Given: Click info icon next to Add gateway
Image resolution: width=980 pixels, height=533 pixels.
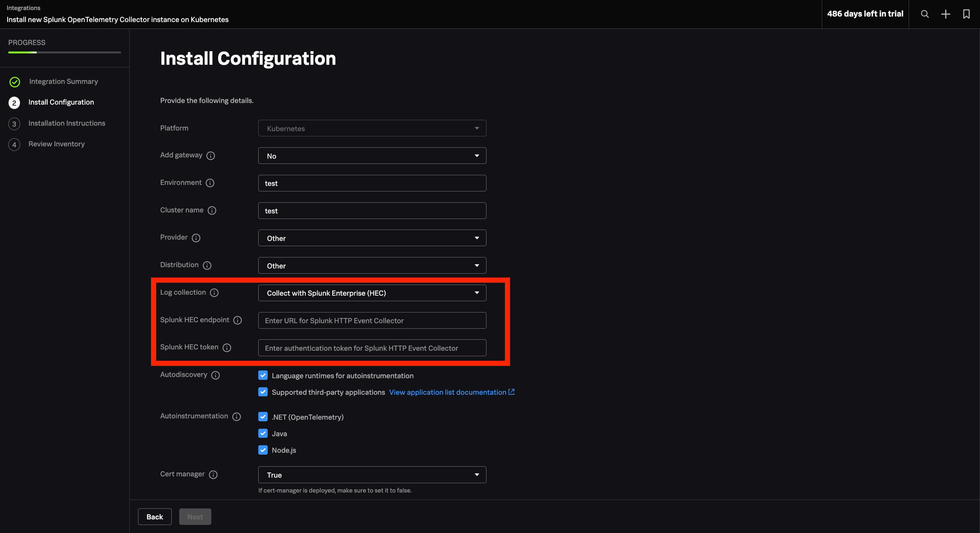Looking at the screenshot, I should pyautogui.click(x=210, y=155).
